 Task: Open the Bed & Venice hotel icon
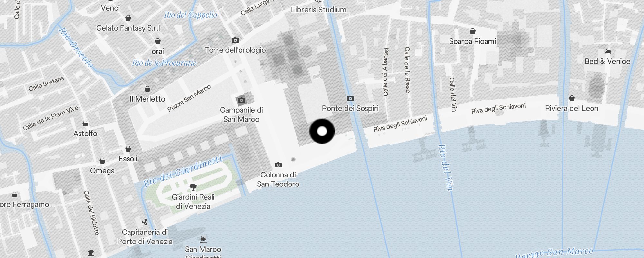pyautogui.click(x=608, y=51)
